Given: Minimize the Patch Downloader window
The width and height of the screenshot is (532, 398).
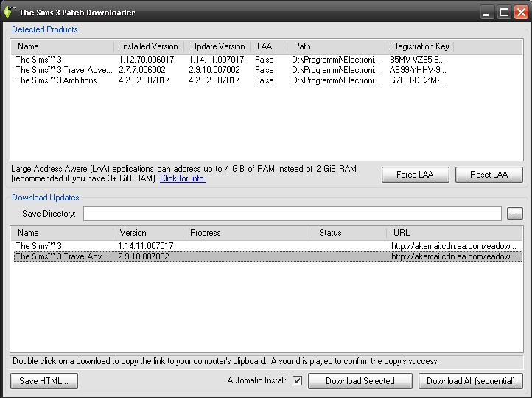Looking at the screenshot, I should click(487, 13).
